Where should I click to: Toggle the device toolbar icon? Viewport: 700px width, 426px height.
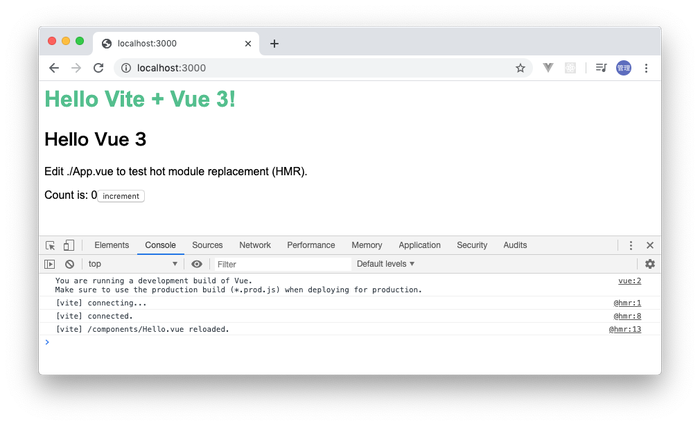69,245
